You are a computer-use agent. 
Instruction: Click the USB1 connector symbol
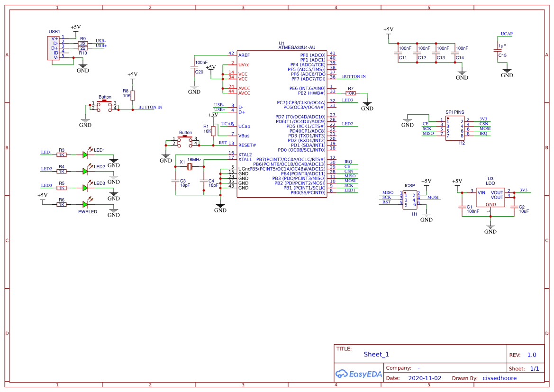(x=54, y=47)
